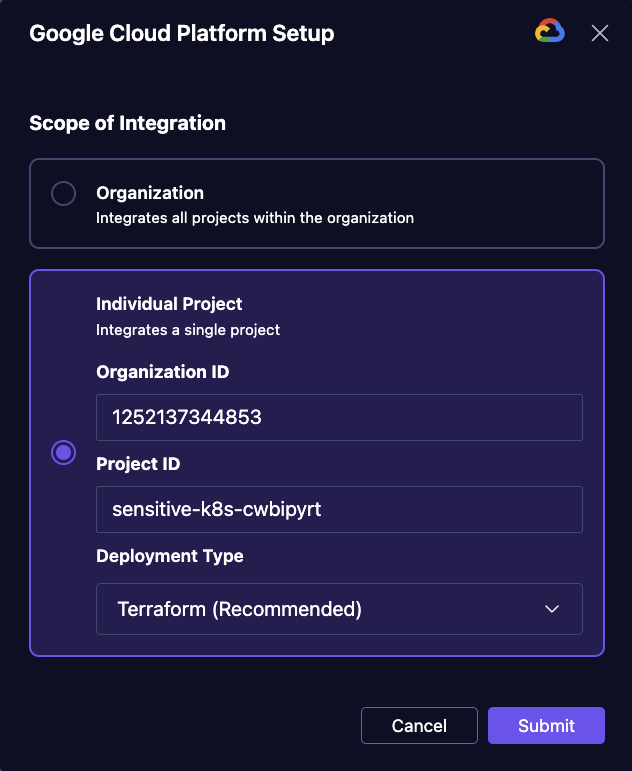Submit the integration form
Viewport: 632px width, 771px height.
point(546,725)
